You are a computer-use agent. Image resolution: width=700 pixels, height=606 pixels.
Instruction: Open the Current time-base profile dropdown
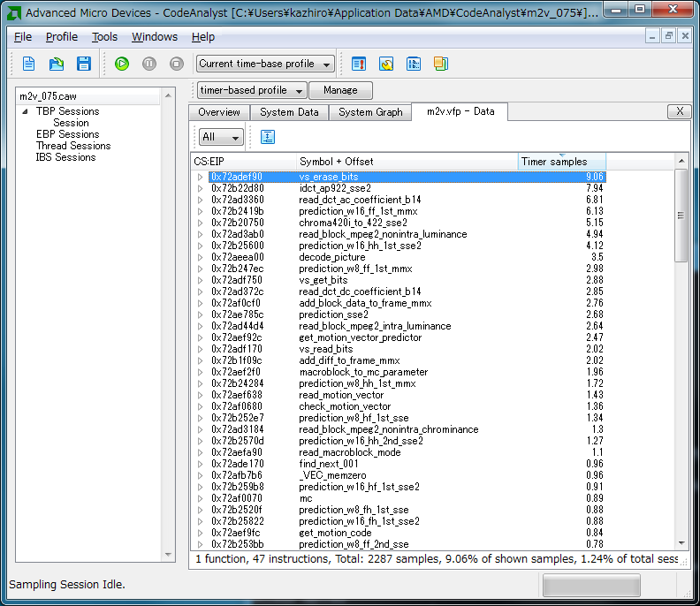coord(265,64)
